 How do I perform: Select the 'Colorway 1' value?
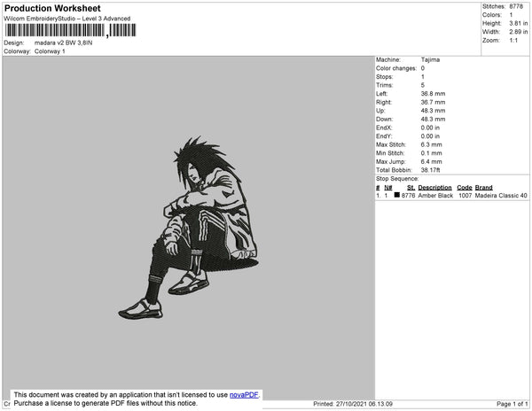(50, 51)
